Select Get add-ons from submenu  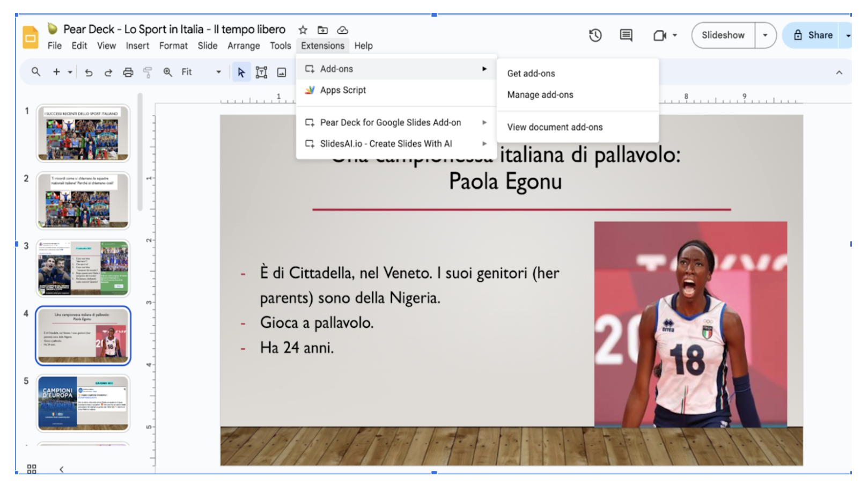[x=531, y=74]
